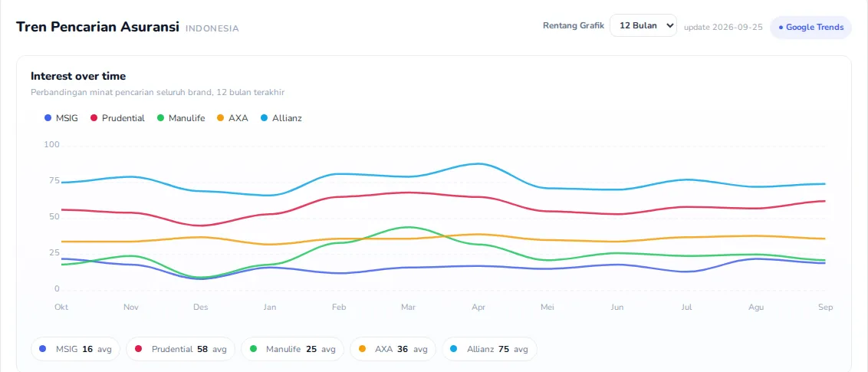Screen dimensions: 868x372
Task: Click the Feb x-axis label
Action: pyautogui.click(x=340, y=308)
